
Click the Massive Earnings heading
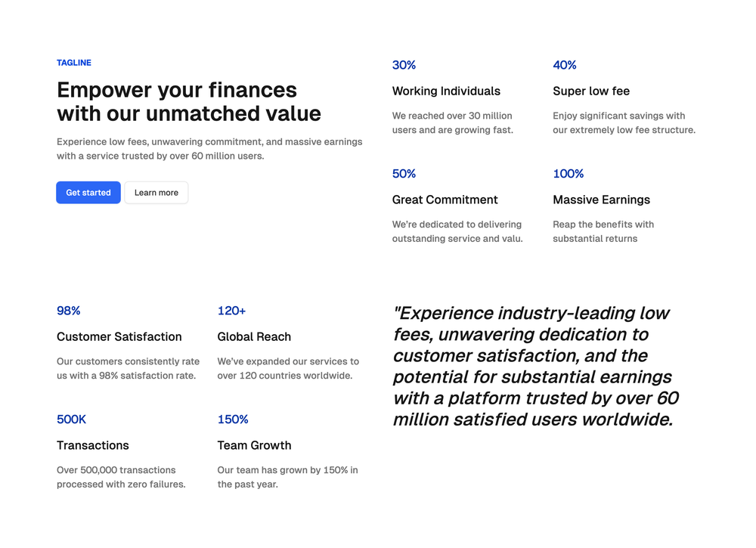click(x=601, y=200)
